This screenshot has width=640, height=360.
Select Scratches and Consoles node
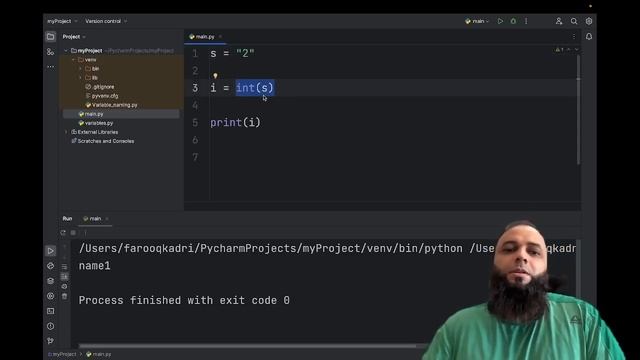click(102, 141)
